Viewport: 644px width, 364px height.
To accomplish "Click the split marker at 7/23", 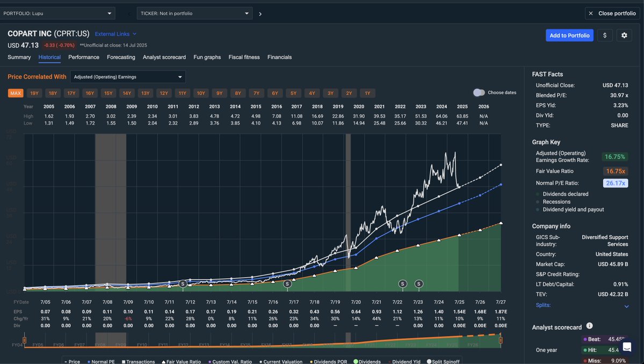I will pos(418,283).
